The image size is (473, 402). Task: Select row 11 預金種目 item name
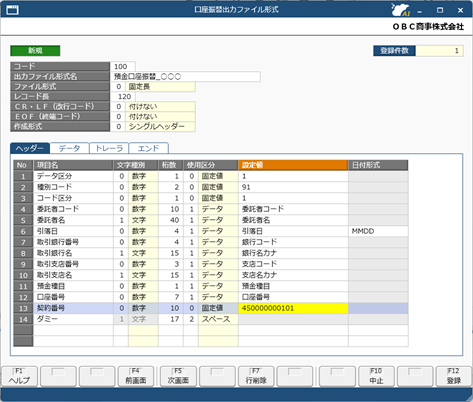73,286
